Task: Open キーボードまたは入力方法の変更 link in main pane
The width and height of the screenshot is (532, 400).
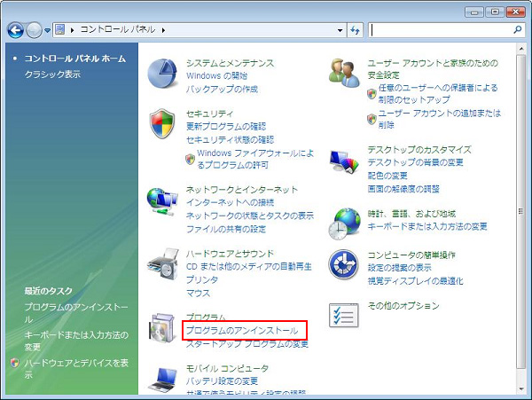Action: tap(427, 227)
